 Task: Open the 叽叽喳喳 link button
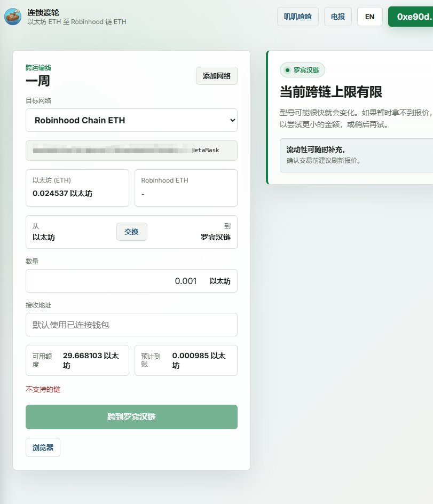298,17
